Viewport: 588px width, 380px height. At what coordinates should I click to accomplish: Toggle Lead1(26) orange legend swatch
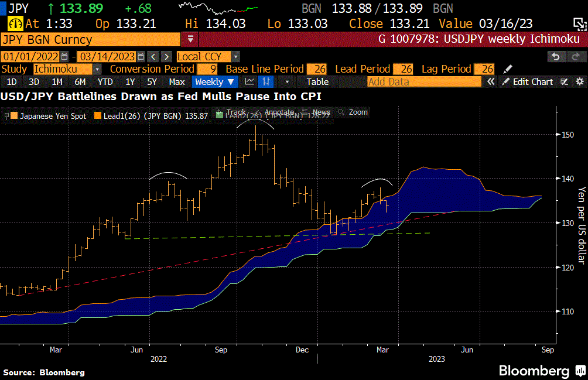98,116
